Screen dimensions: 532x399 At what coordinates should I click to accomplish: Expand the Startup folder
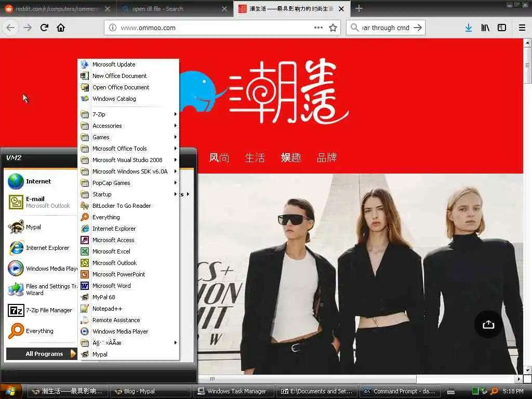128,194
